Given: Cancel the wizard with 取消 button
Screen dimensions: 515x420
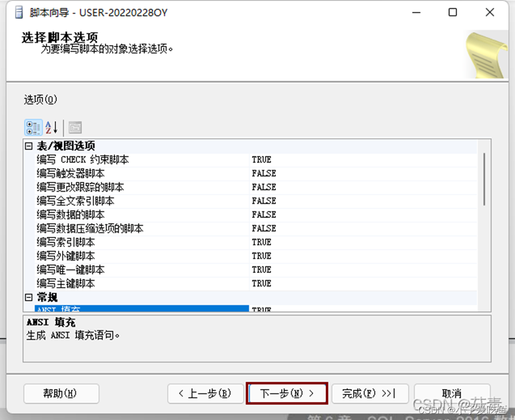Looking at the screenshot, I should point(452,394).
